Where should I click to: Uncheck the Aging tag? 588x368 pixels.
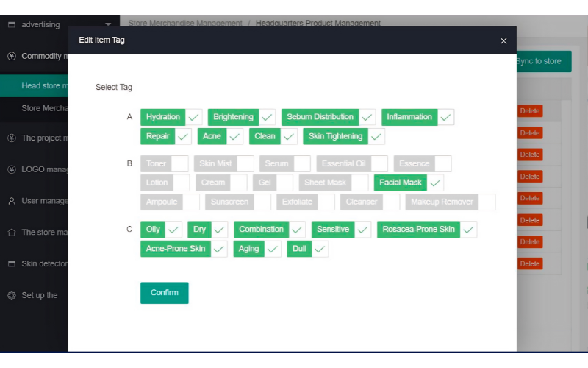click(x=257, y=249)
